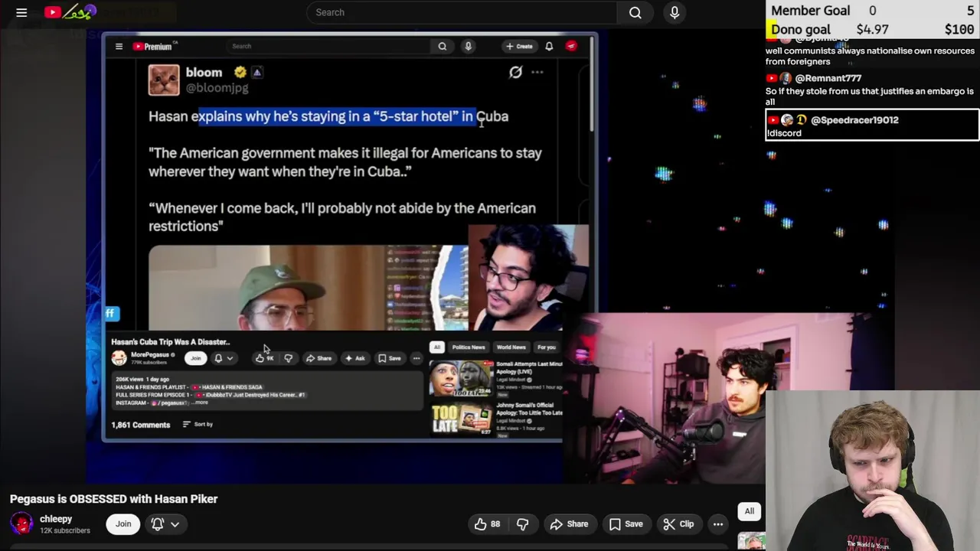
Task: Open the Somali Attempts Last Minute Apology thumbnail
Action: [461, 378]
